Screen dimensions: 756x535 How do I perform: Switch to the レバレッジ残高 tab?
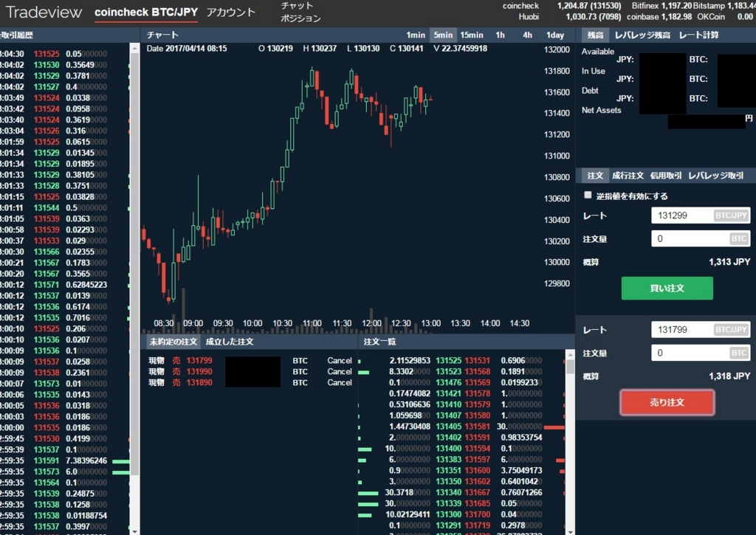click(x=642, y=35)
